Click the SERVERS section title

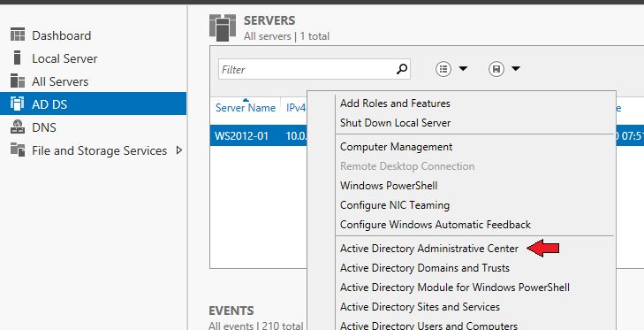coord(269,20)
